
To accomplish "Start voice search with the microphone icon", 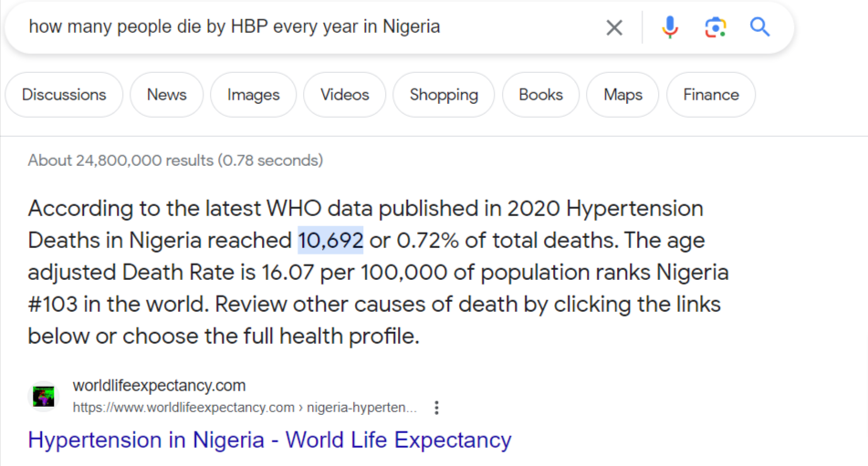I will [670, 27].
